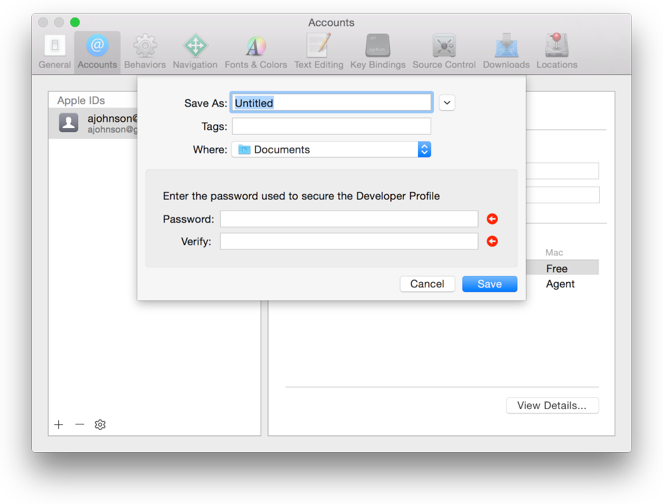Click the Save button
The image size is (663, 504).
coord(489,284)
